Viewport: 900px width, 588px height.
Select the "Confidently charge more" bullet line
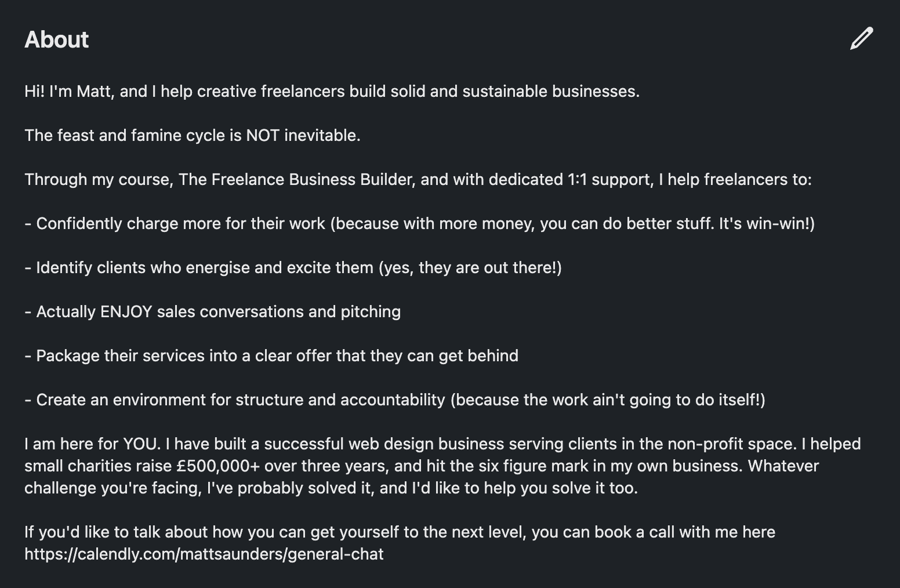tap(420, 223)
